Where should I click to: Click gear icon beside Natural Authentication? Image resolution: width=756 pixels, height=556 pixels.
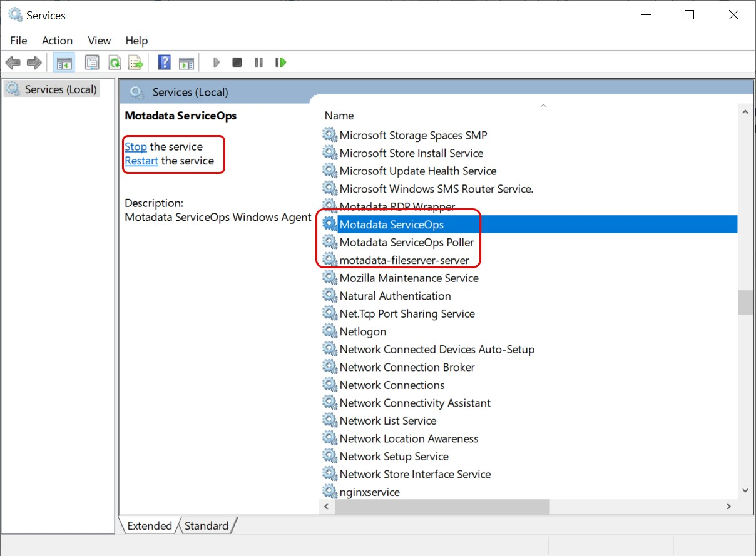(329, 295)
